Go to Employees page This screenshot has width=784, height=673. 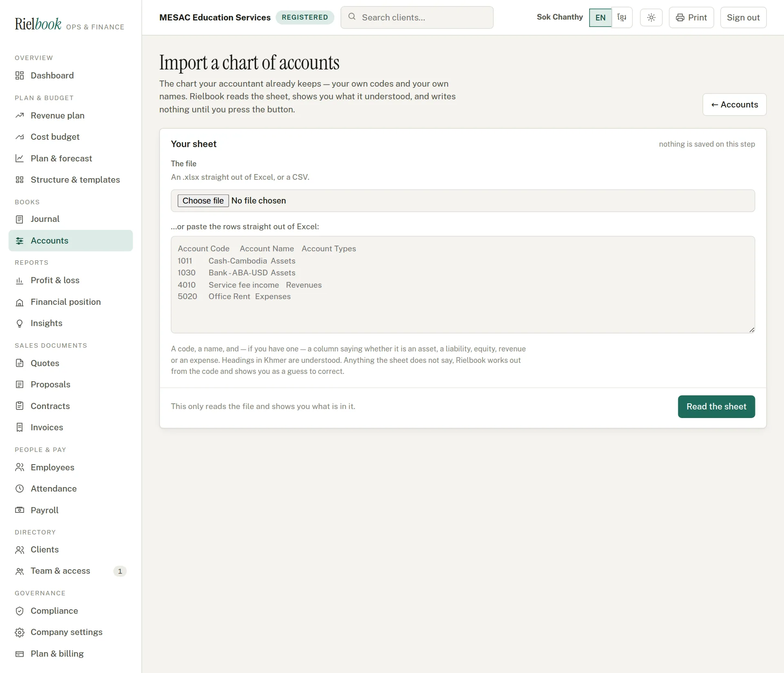tap(71, 467)
